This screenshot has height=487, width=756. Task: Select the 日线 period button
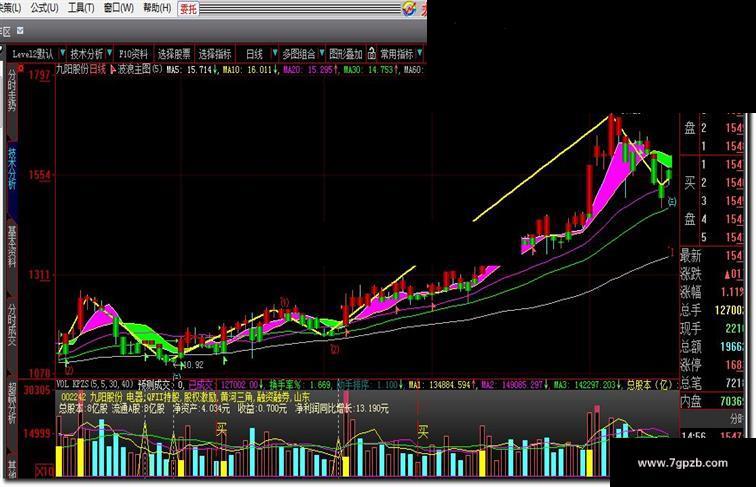click(x=255, y=54)
